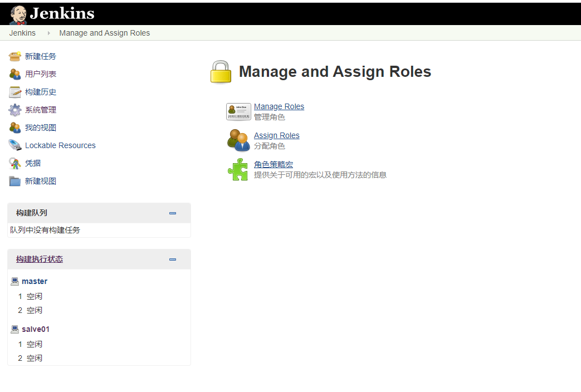Select 我的视图 in the sidebar
This screenshot has height=392, width=581.
pyautogui.click(x=41, y=128)
